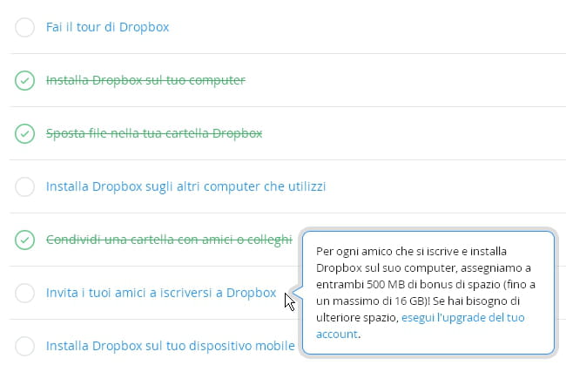Image resolution: width=566 pixels, height=392 pixels.
Task: Click the empty circle beside "Fai il tour di Dropbox"
Action: click(x=25, y=28)
